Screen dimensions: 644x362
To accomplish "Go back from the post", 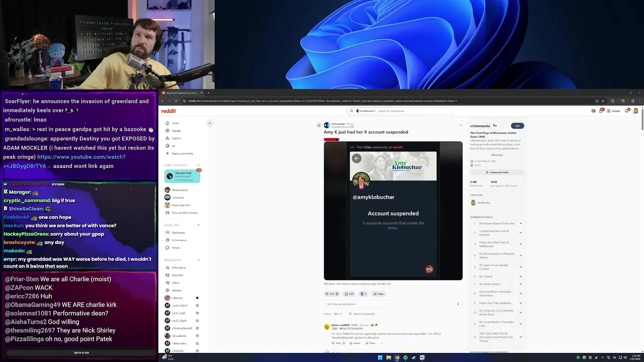I will 319,125.
